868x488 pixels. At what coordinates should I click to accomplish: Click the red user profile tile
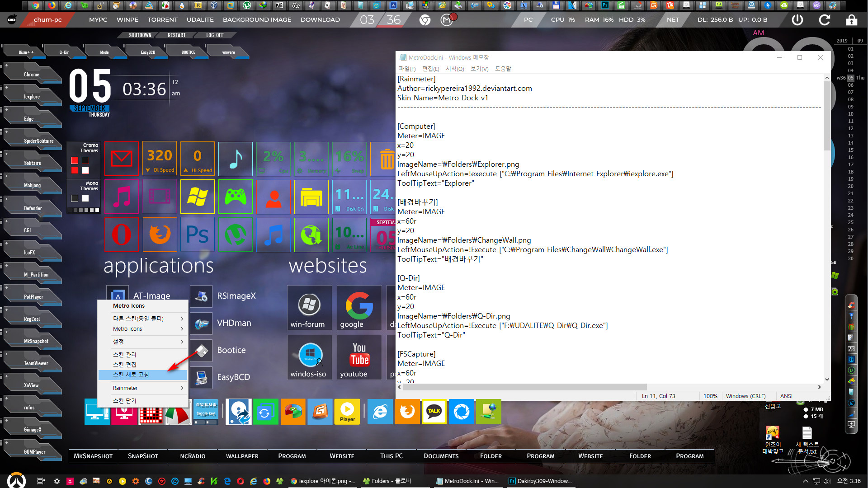274,197
